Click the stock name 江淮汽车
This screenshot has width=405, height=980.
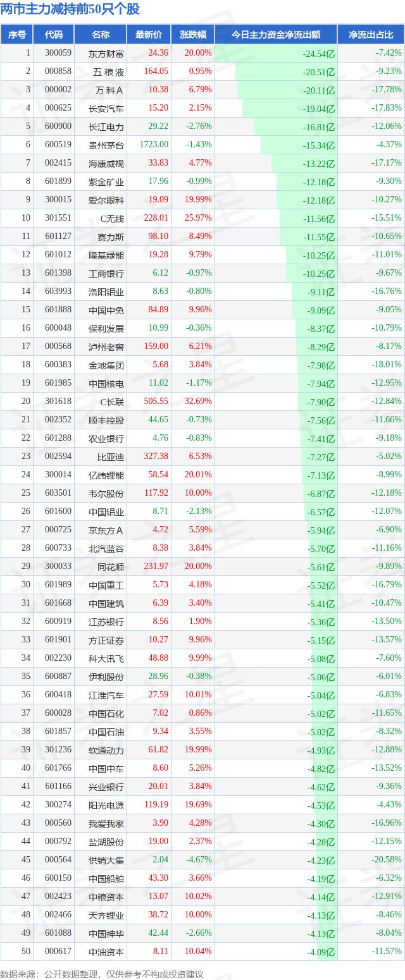tap(106, 695)
